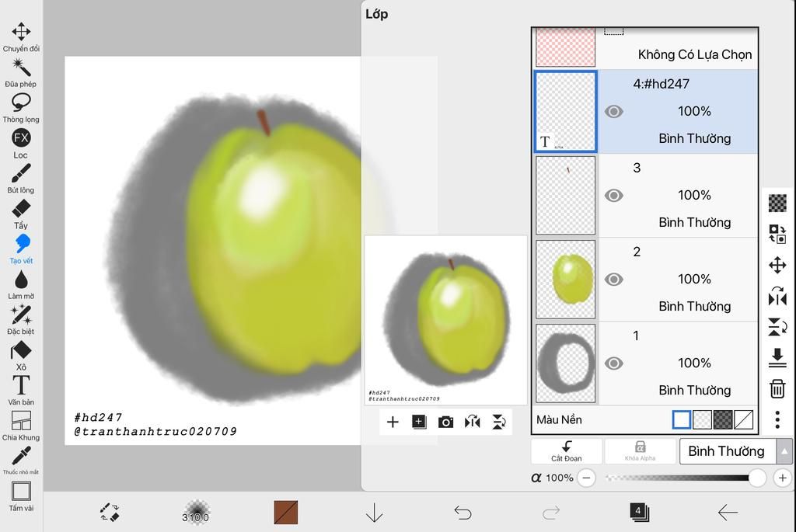Tap the down arrow in bottom bar
796x532 pixels.
pyautogui.click(x=374, y=513)
